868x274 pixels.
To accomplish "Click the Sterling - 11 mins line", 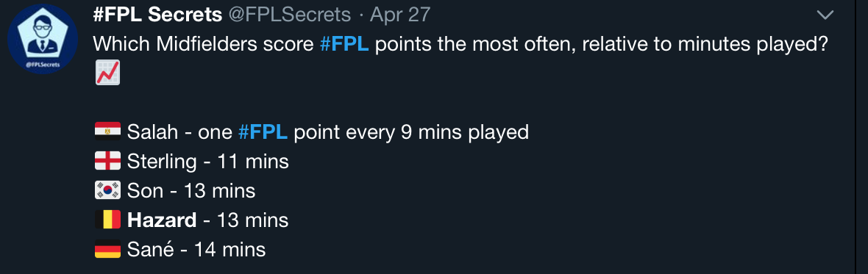I will (x=208, y=162).
